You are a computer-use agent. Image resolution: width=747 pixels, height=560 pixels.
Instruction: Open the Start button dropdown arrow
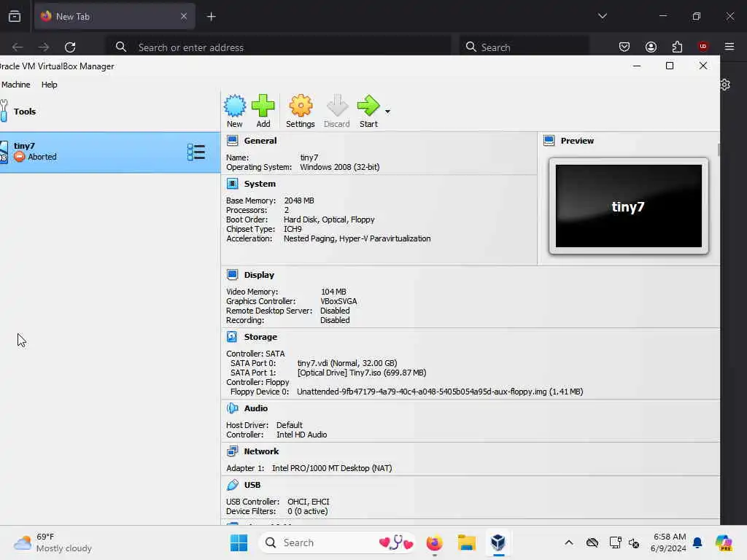[387, 112]
